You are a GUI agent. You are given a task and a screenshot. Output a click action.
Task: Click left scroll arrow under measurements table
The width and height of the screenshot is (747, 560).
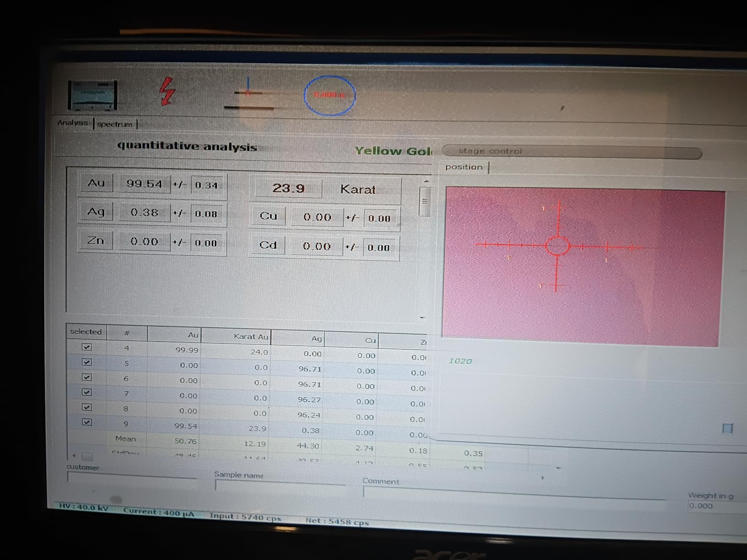[x=74, y=455]
